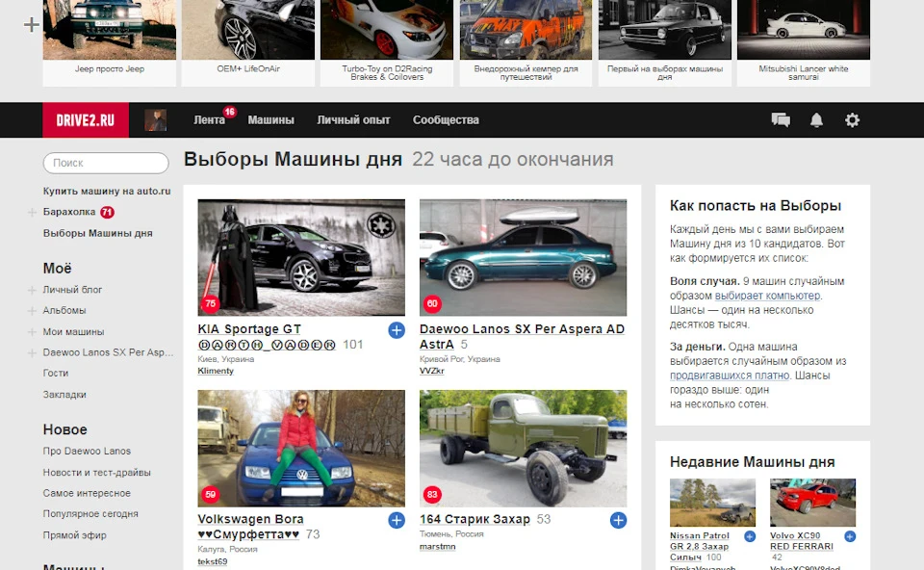The height and width of the screenshot is (570, 924).
Task: Open Turbo-Toy on D2Racing card
Action: (x=387, y=42)
